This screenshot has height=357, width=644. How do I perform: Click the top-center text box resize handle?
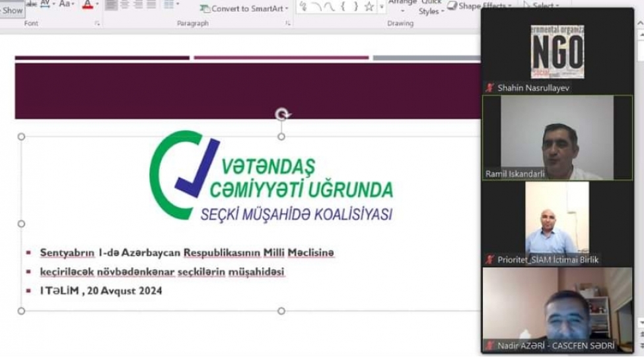281,137
